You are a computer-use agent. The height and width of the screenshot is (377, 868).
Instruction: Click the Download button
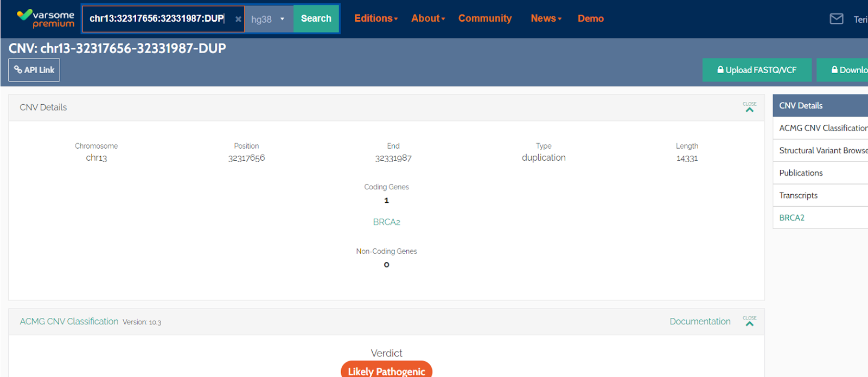[843, 70]
